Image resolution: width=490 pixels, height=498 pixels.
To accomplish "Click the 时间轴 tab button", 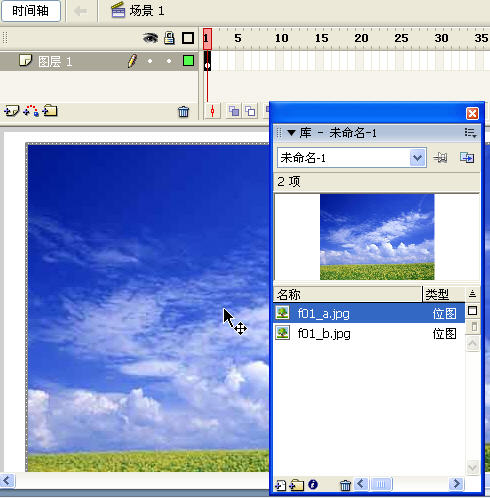I will point(31,11).
